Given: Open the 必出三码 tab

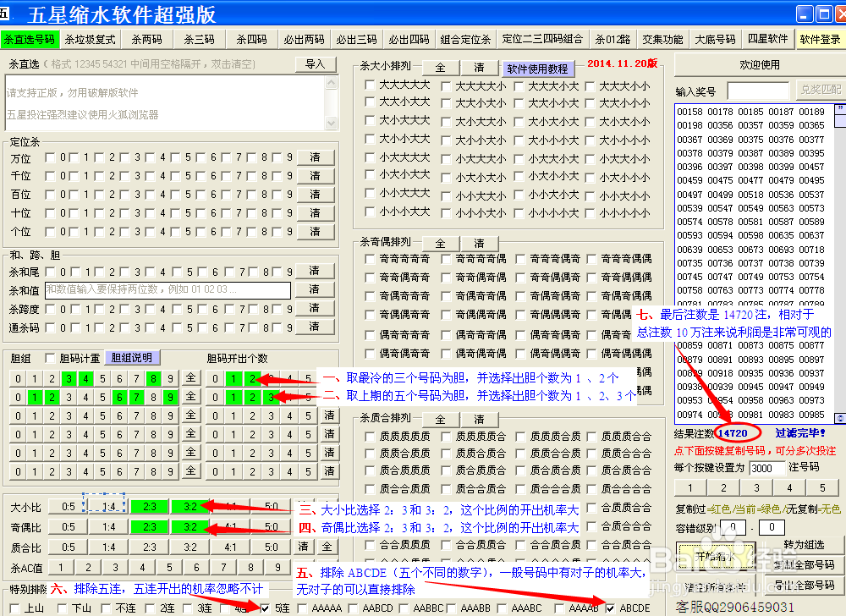Looking at the screenshot, I should pyautogui.click(x=357, y=40).
